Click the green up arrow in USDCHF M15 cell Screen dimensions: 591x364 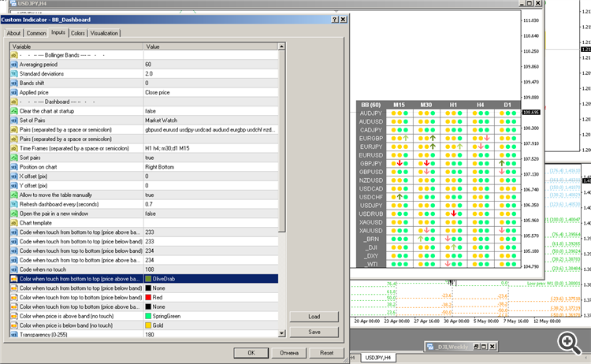tap(400, 197)
